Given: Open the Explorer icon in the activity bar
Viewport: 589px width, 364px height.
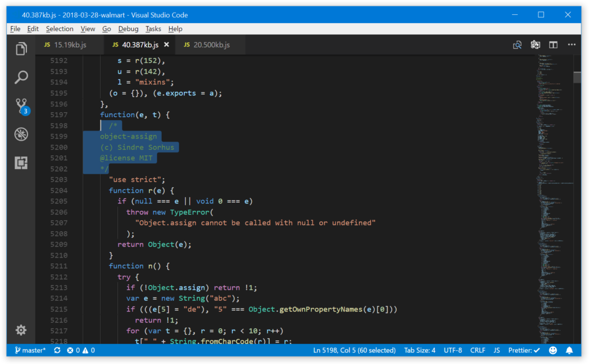Looking at the screenshot, I should (x=21, y=49).
